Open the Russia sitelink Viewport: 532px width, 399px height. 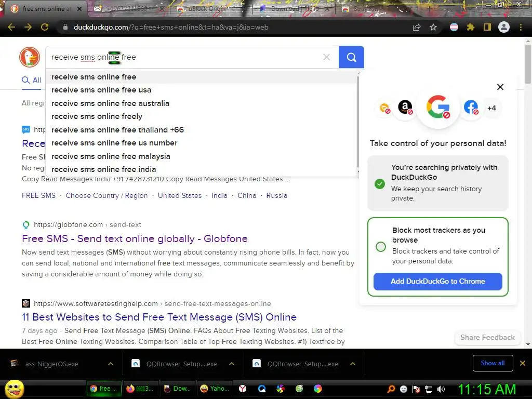[276, 195]
